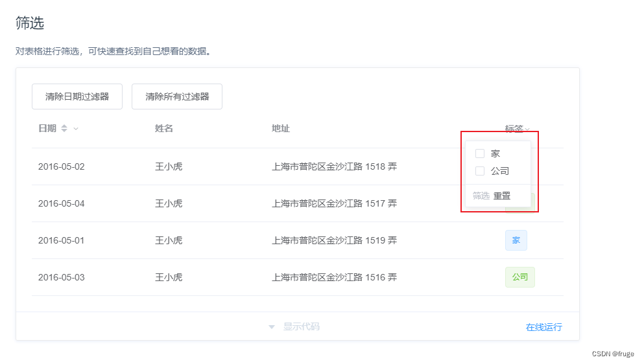Click the date cell 2016-05-01
Screen dimensions: 644x364
point(61,240)
